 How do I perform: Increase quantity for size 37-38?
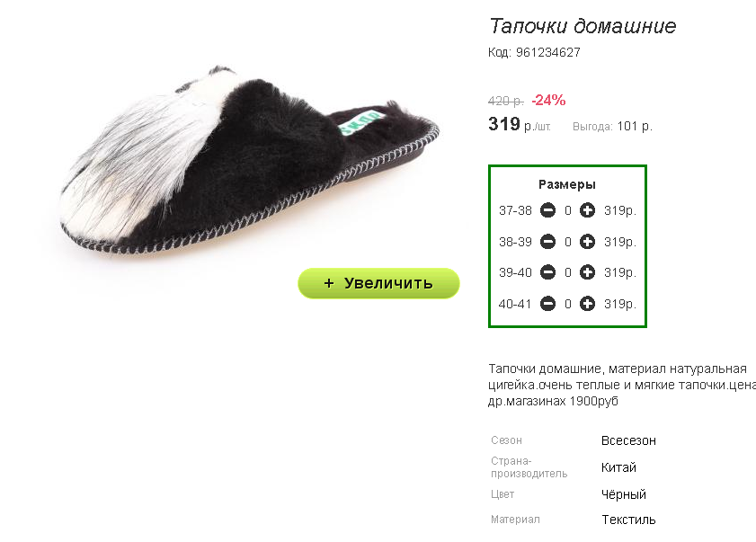(x=587, y=210)
